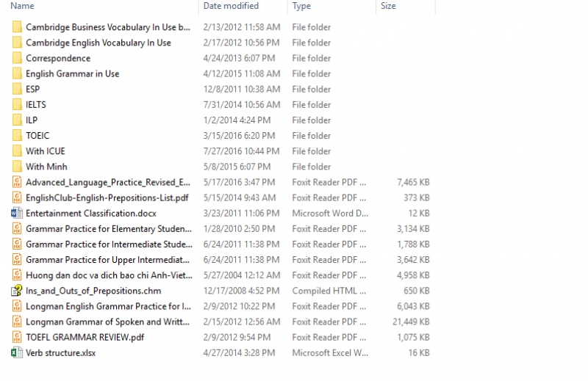Click the date '3/15/2016 6:20 PM'

pyautogui.click(x=240, y=136)
